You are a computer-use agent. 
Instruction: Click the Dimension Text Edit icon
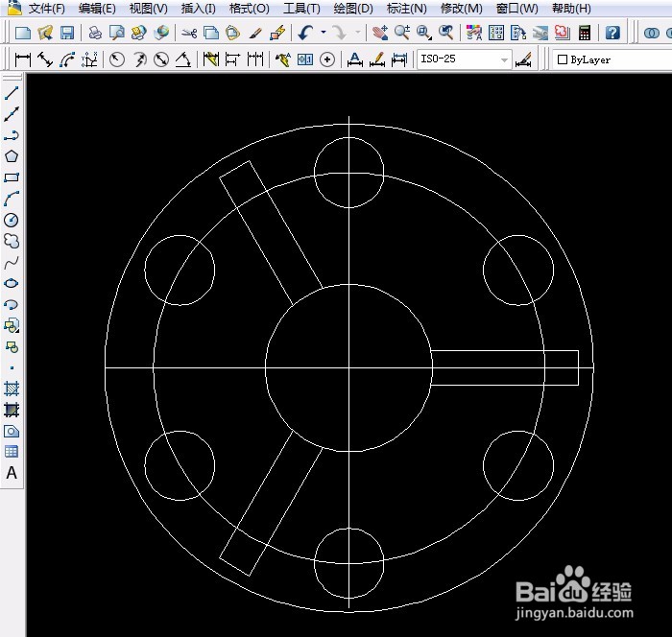click(377, 59)
